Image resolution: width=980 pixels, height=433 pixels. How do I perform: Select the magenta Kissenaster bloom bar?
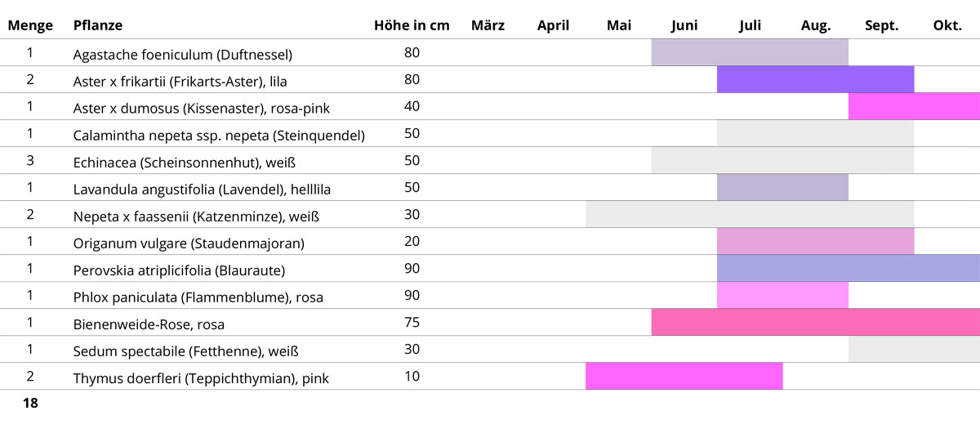914,107
